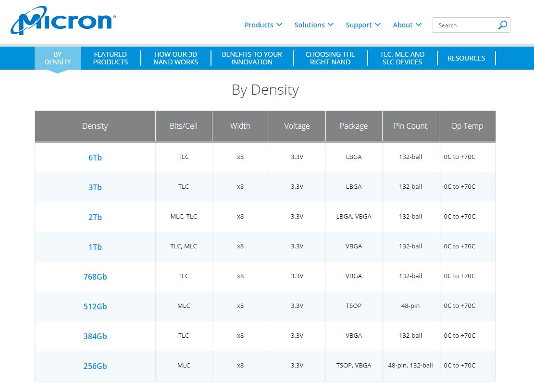Open the Resources tab
Screen dimensions: 534x392
point(466,58)
